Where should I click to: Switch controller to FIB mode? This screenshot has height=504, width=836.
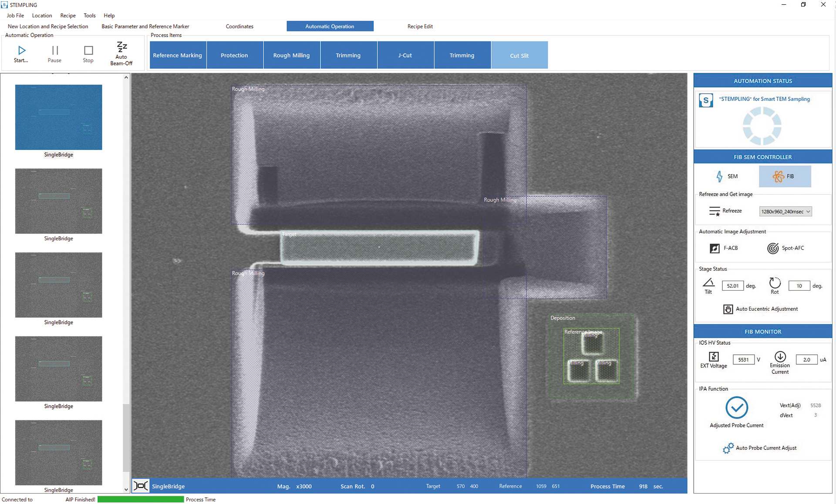tap(785, 176)
